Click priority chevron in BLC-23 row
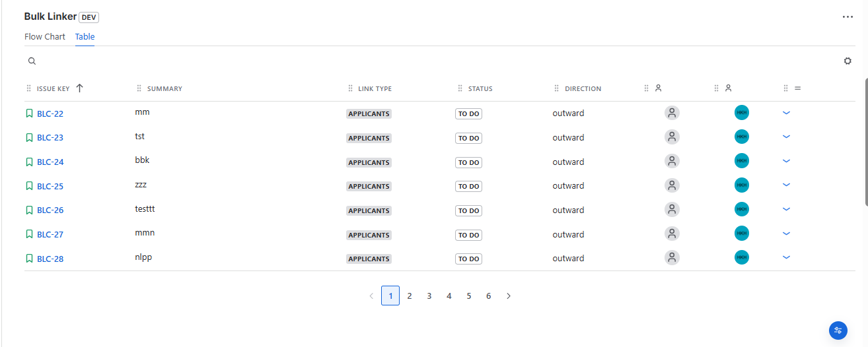Image resolution: width=868 pixels, height=347 pixels. pyautogui.click(x=786, y=137)
